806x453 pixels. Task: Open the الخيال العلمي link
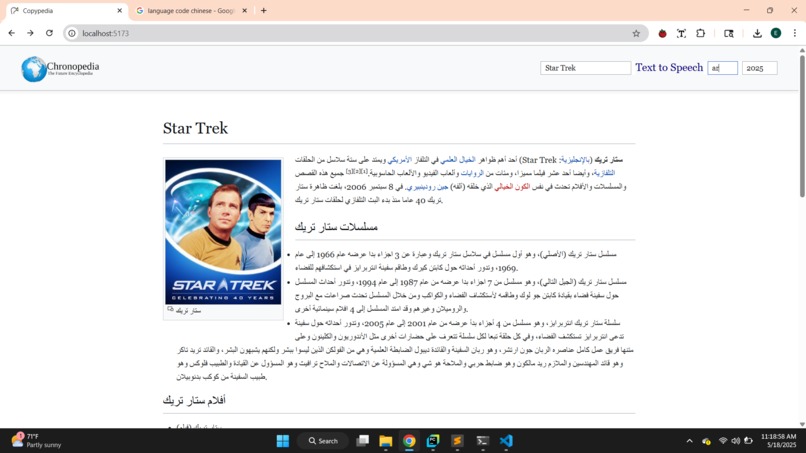click(457, 160)
